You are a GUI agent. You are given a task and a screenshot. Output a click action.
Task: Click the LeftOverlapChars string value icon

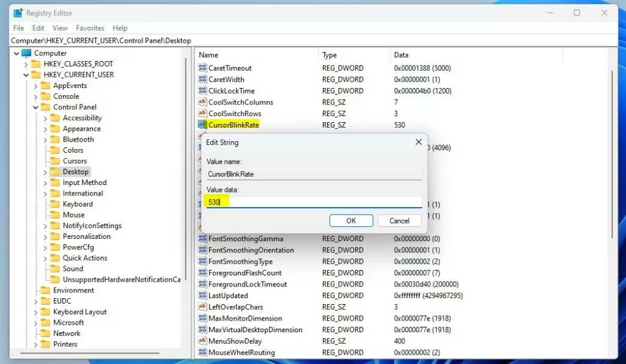202,307
